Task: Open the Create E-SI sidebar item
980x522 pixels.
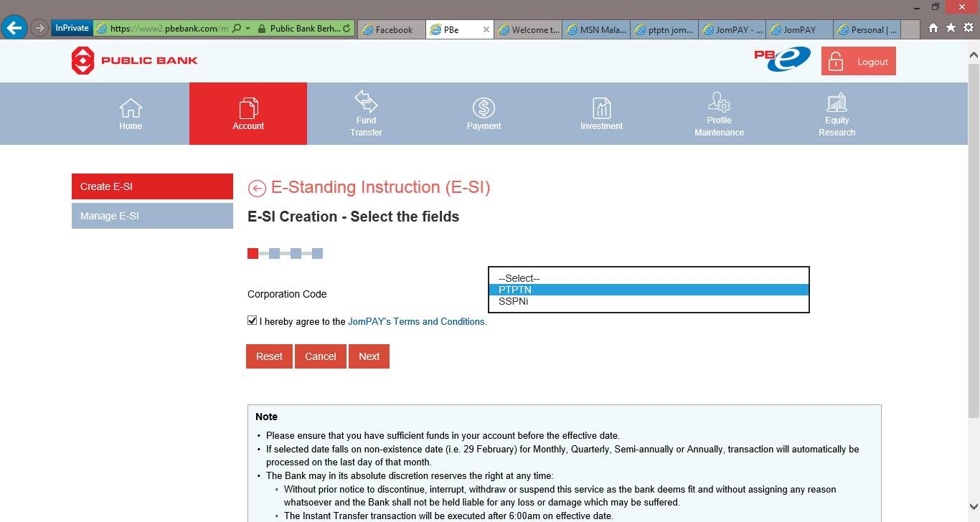Action: coord(152,186)
